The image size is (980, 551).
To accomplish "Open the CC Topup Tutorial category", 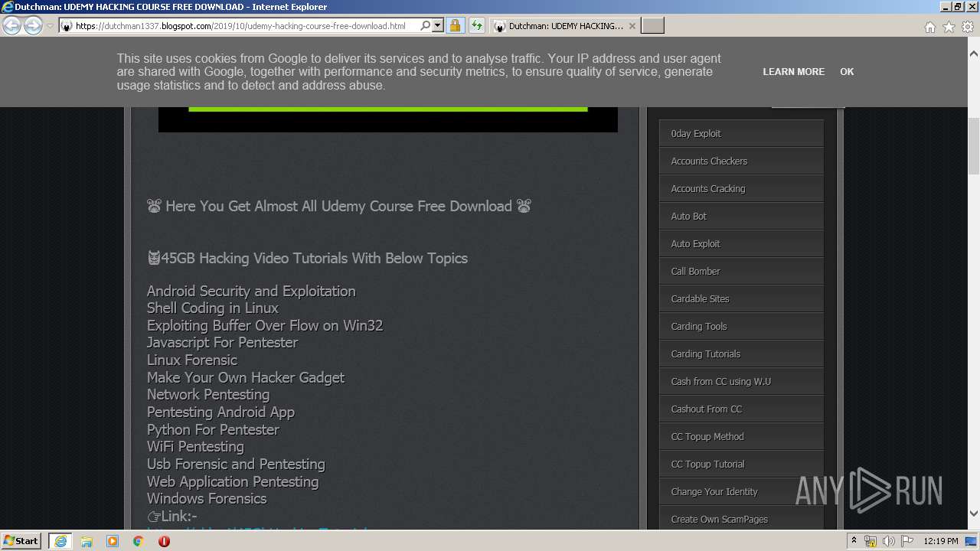I will pos(741,464).
